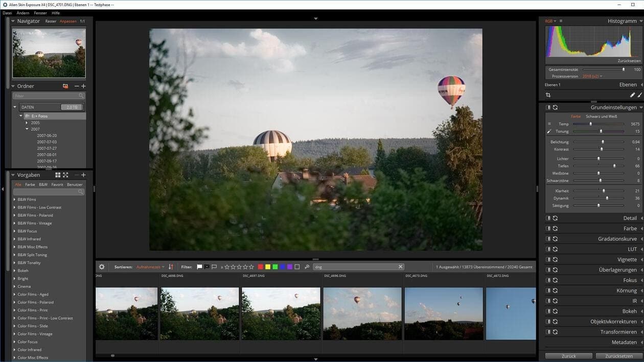Expand the 2005 folder in tree
Viewport: 644px width, 362px height.
(x=27, y=123)
